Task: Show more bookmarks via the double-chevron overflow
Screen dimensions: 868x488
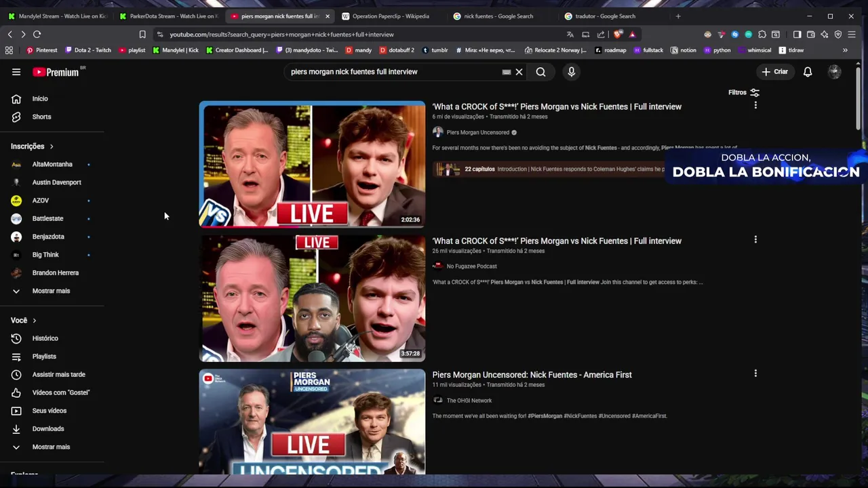Action: (845, 50)
